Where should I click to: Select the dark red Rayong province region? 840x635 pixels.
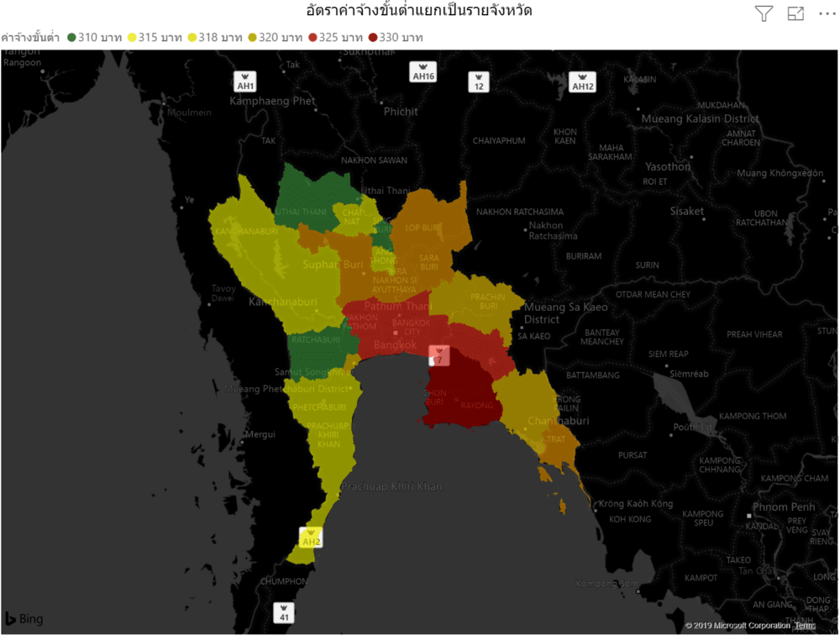point(466,403)
